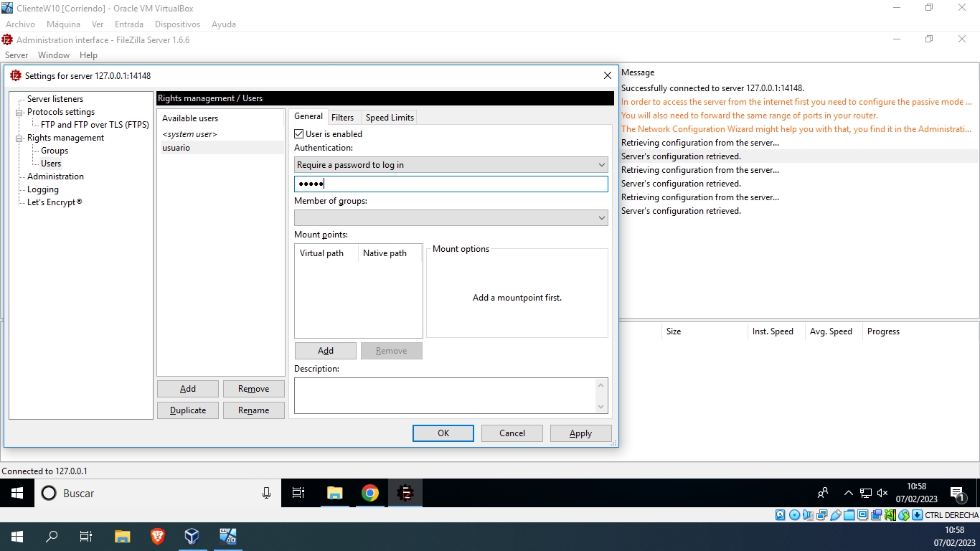
Task: Show hidden icons chevron in guest tray
Action: 849,493
